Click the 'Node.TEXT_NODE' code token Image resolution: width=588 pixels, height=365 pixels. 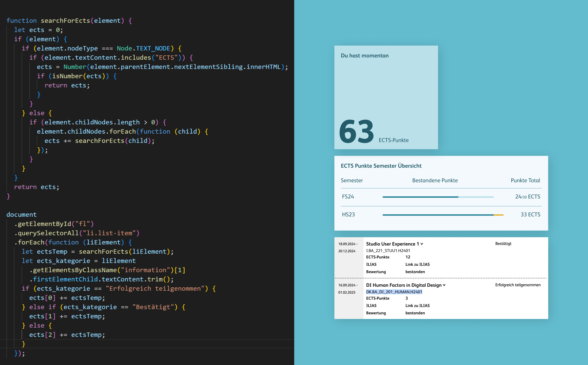pos(143,48)
